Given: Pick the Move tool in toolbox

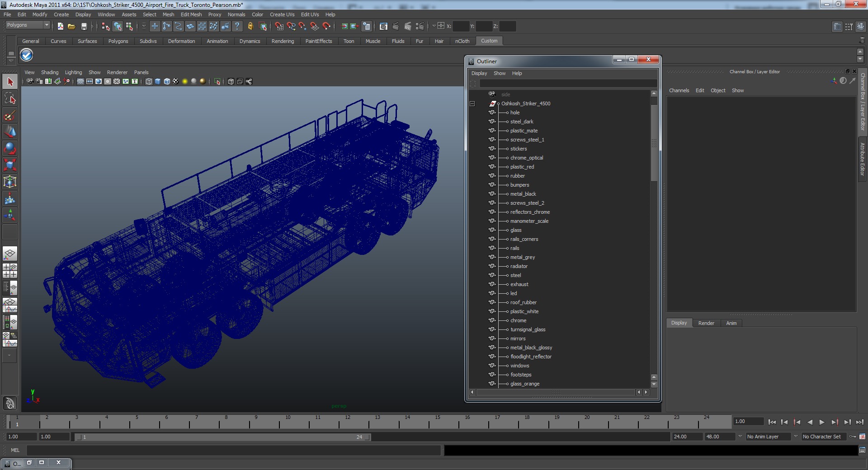Looking at the screenshot, I should pyautogui.click(x=10, y=132).
